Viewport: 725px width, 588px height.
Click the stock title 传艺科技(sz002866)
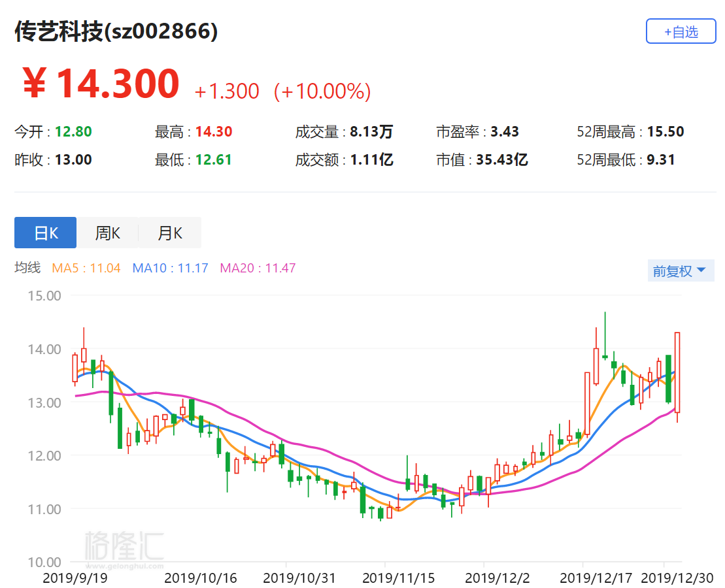(x=116, y=31)
